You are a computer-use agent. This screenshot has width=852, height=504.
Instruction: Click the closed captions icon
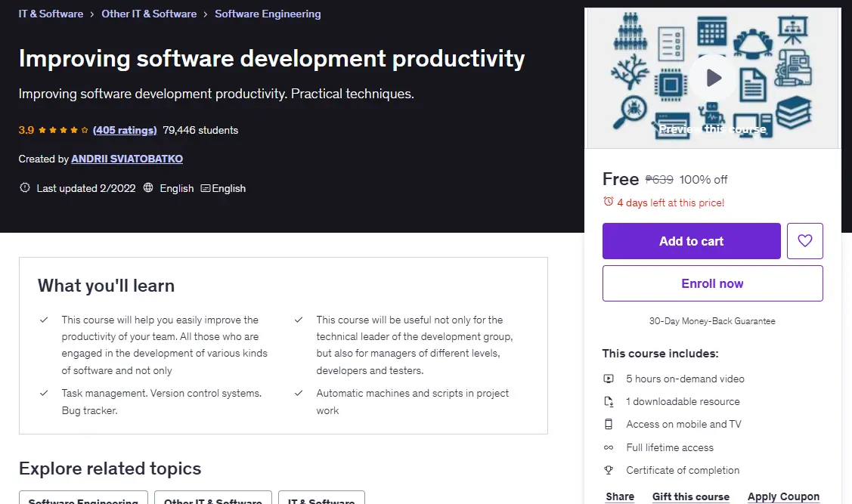(x=206, y=188)
